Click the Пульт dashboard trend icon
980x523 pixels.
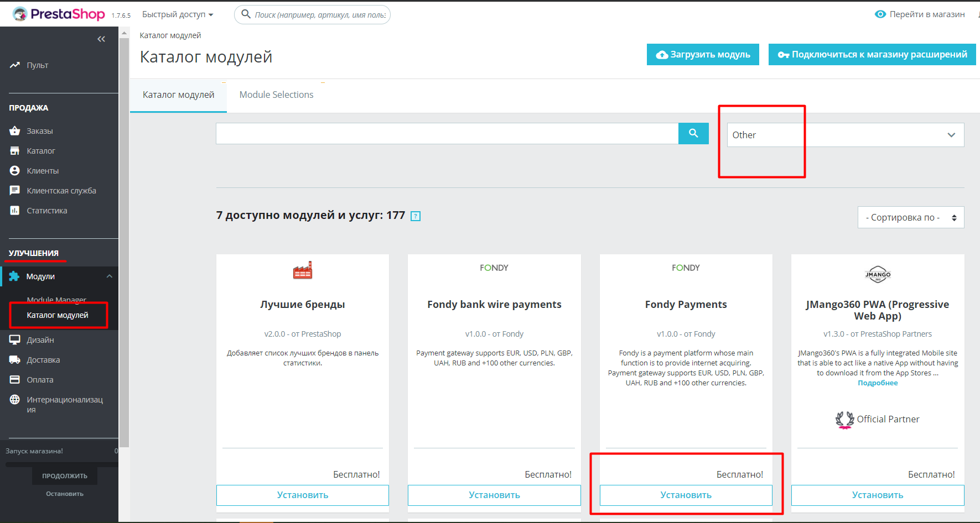pos(15,65)
